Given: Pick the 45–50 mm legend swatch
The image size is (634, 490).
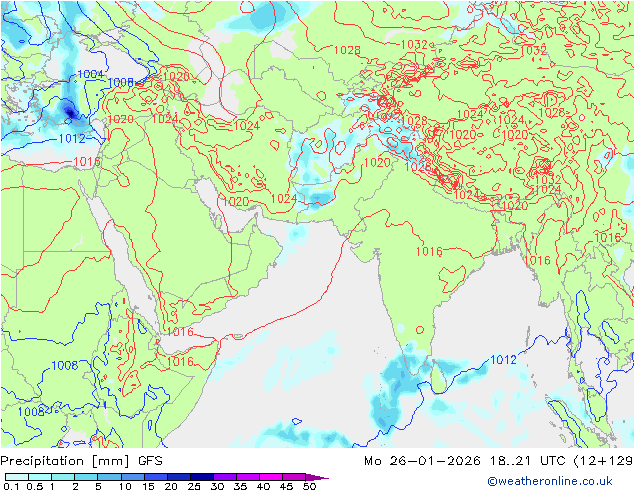Looking at the screenshot, I should tap(294, 477).
